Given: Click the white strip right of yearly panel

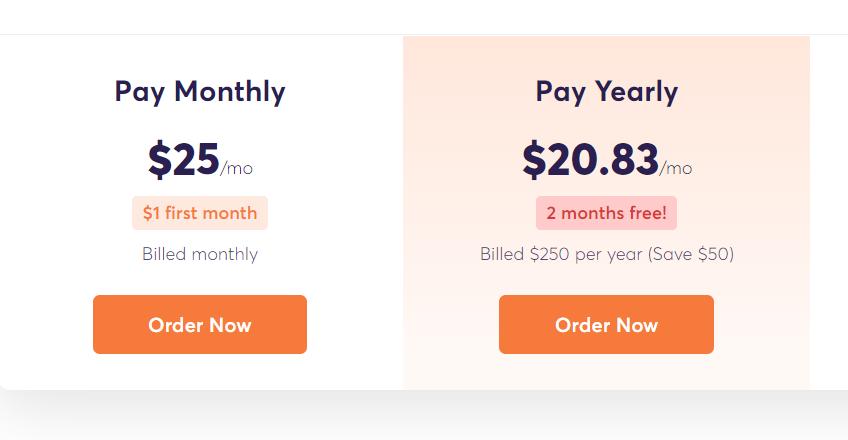Looking at the screenshot, I should [828, 200].
